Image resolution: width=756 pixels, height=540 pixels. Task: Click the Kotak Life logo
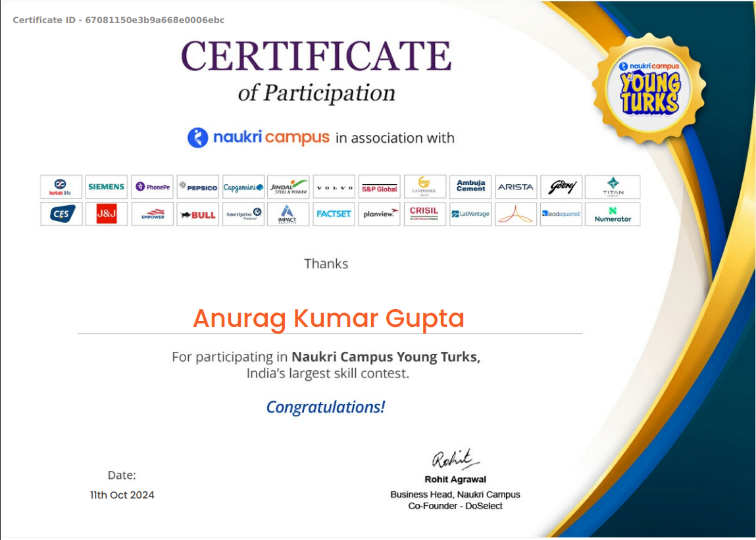point(61,187)
